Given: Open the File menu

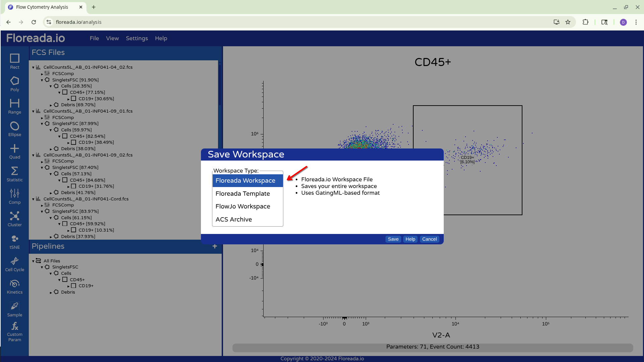Looking at the screenshot, I should tap(94, 38).
